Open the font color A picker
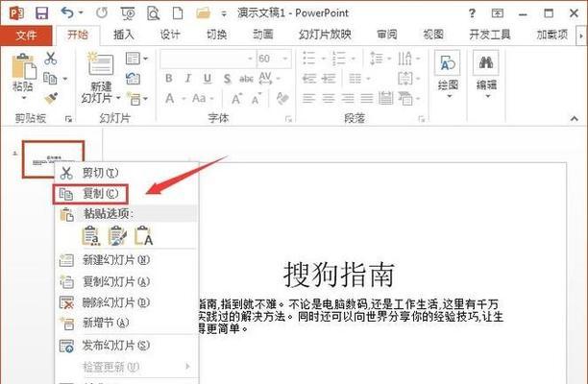The height and width of the screenshot is (384, 588). click(175, 99)
